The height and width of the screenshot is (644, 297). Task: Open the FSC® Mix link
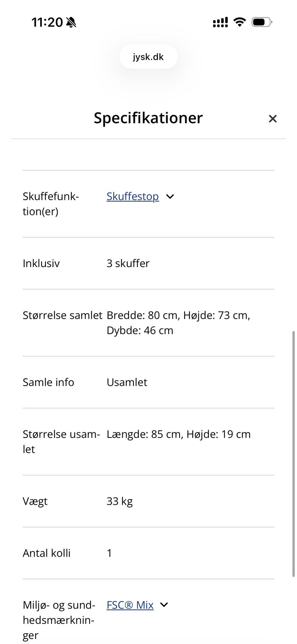point(130,605)
